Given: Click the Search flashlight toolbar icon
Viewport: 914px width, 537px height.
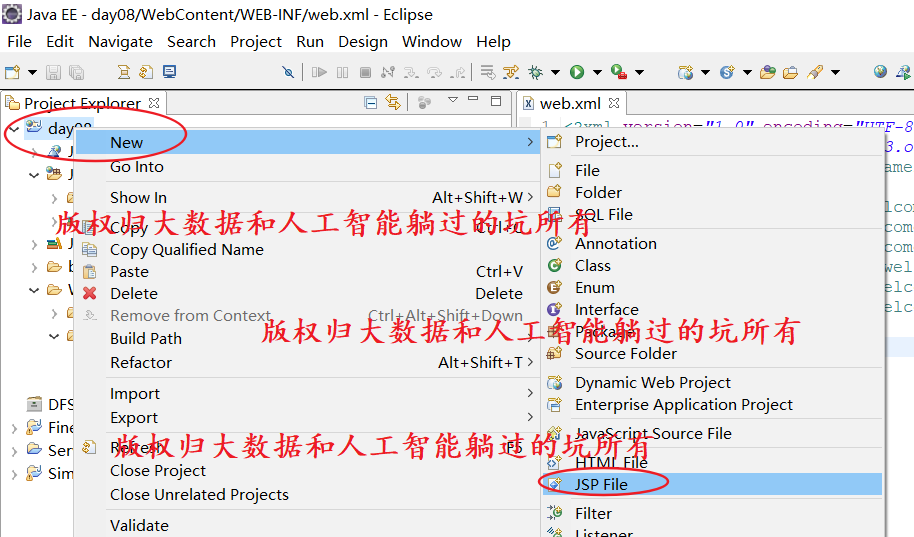Looking at the screenshot, I should click(x=815, y=72).
